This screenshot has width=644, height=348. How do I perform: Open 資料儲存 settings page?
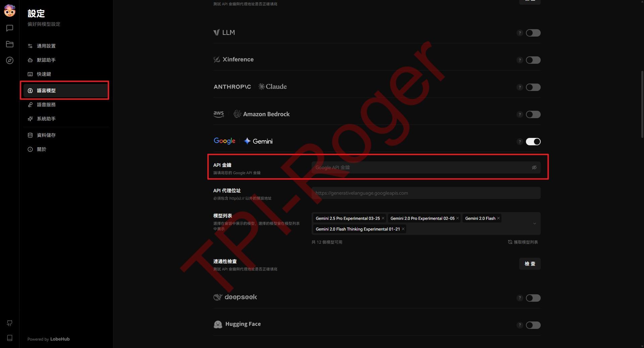pos(66,135)
